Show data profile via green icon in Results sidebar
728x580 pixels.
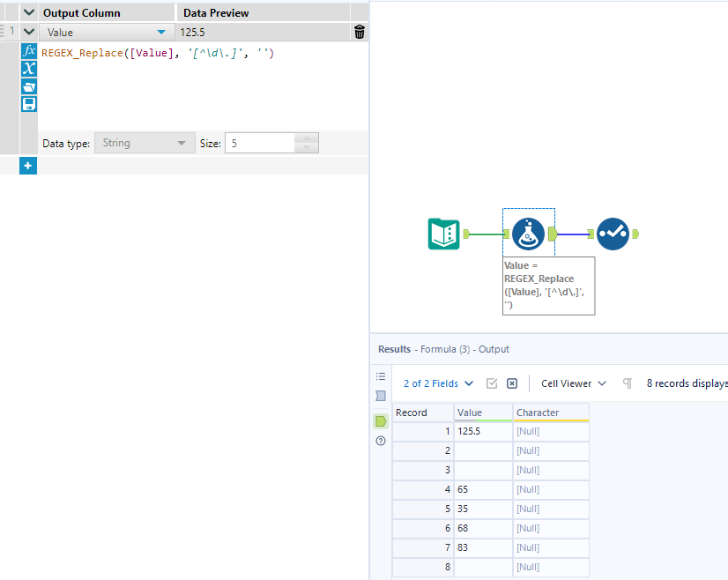(380, 420)
